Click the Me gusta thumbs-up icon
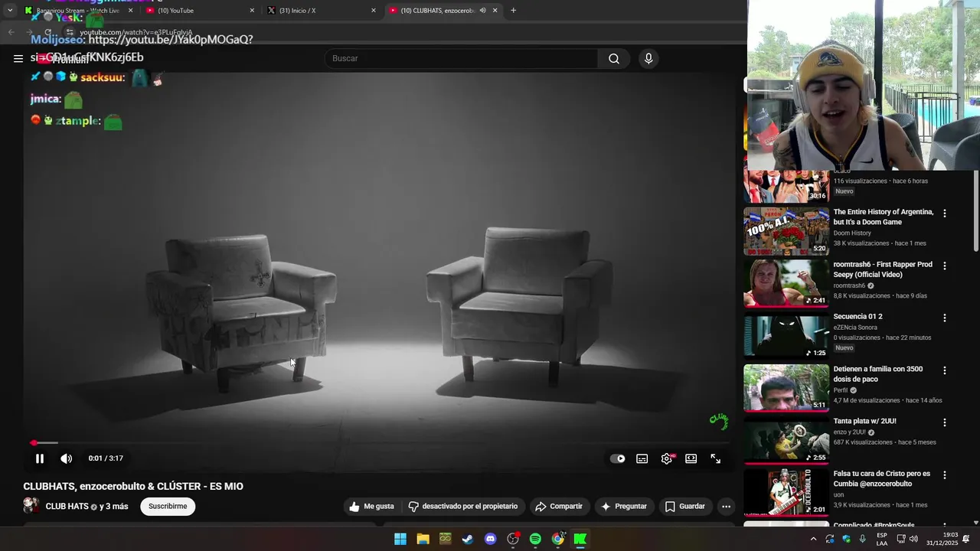This screenshot has width=980, height=551. (x=354, y=507)
